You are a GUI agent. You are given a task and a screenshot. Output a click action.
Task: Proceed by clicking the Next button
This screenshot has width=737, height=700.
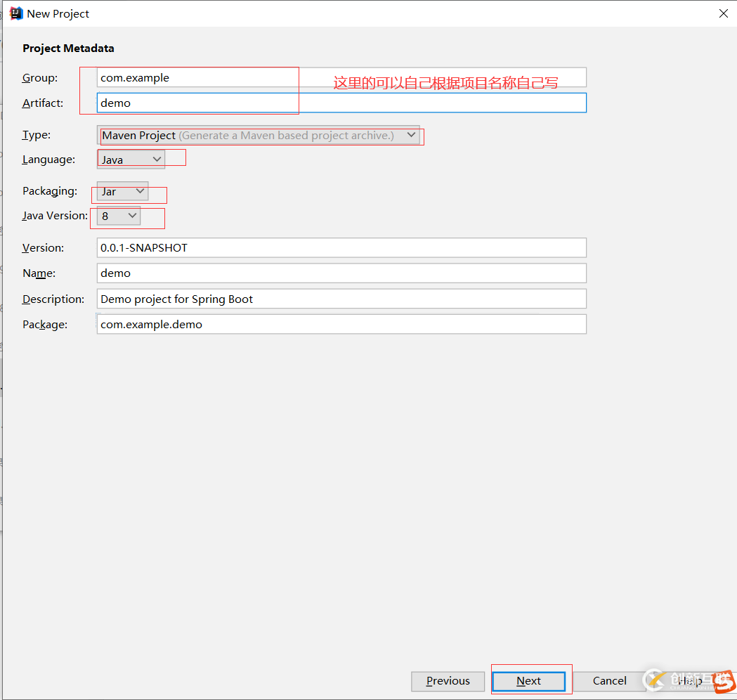coord(528,681)
